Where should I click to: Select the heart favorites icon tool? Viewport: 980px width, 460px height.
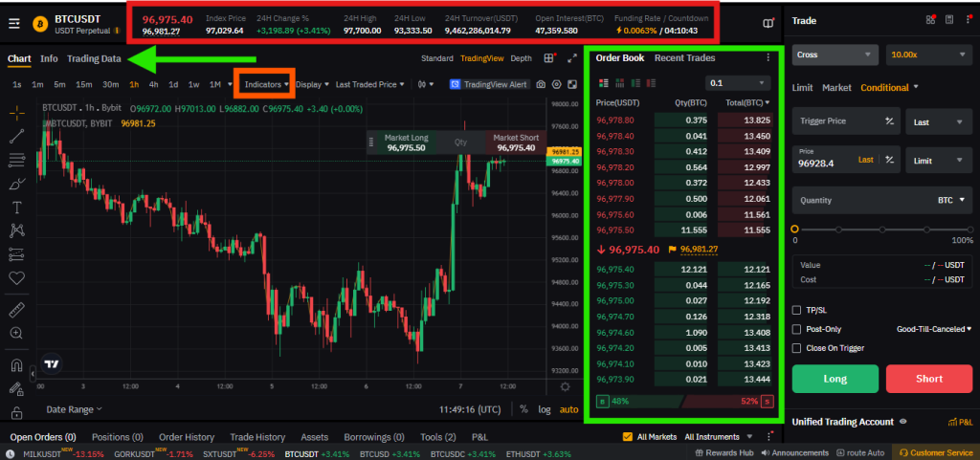[x=17, y=278]
